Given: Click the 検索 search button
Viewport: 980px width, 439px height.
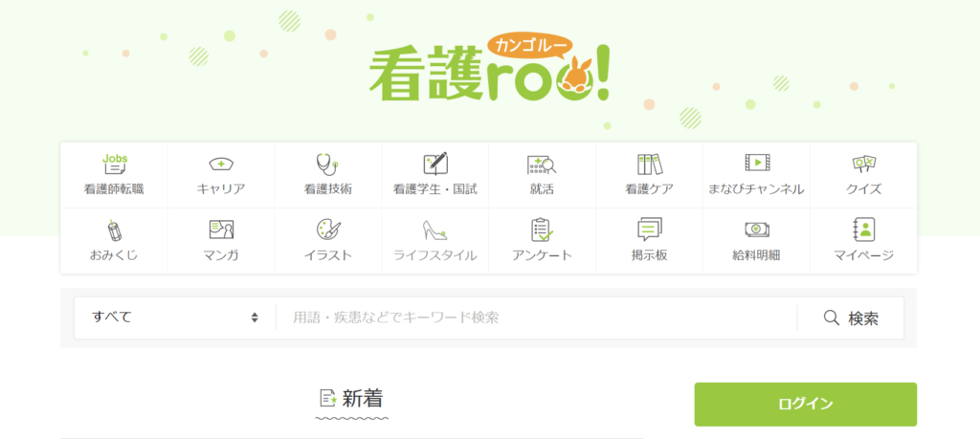Looking at the screenshot, I should [x=851, y=318].
